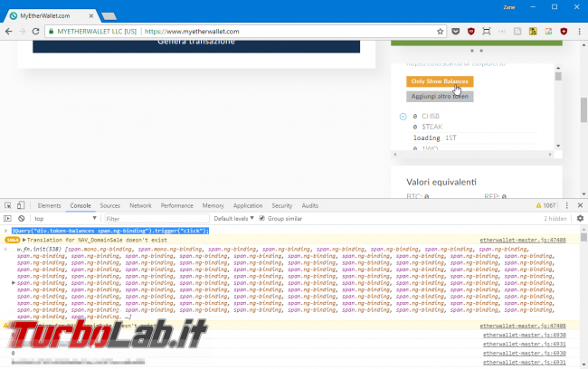Open the Memory tab

[x=213, y=205]
